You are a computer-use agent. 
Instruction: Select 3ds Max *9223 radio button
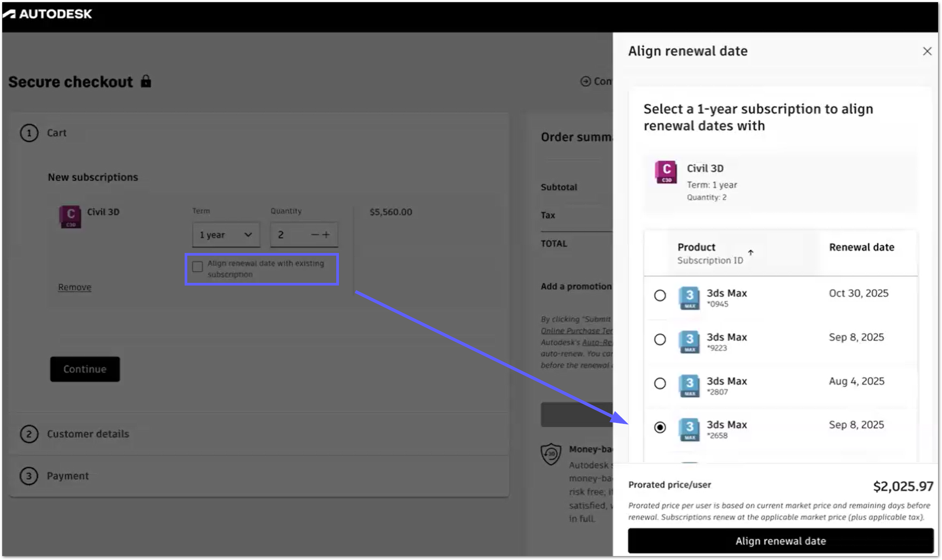pos(660,340)
